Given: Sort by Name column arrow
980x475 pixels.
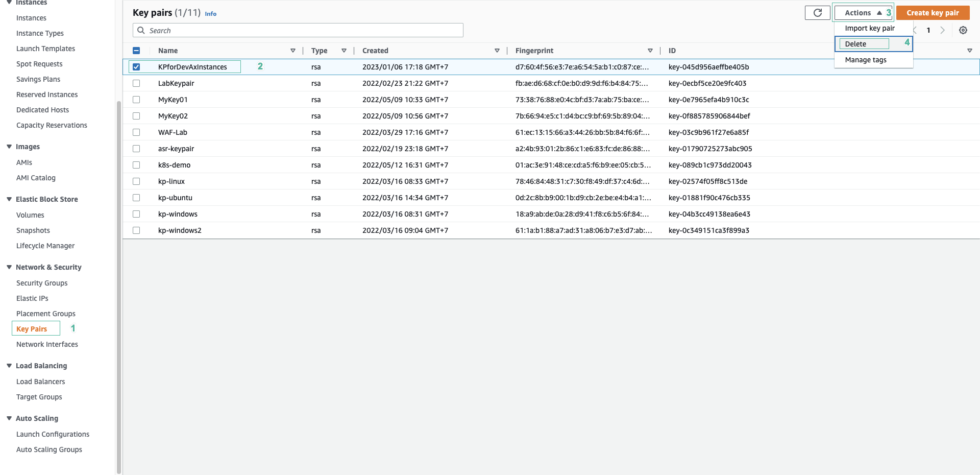Looking at the screenshot, I should [x=292, y=51].
